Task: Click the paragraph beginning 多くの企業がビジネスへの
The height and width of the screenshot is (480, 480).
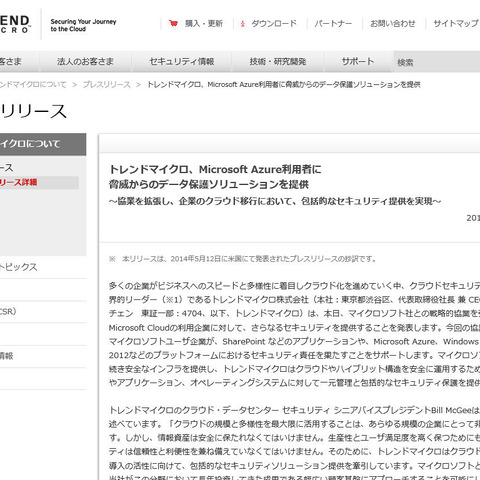Action: click(x=294, y=334)
